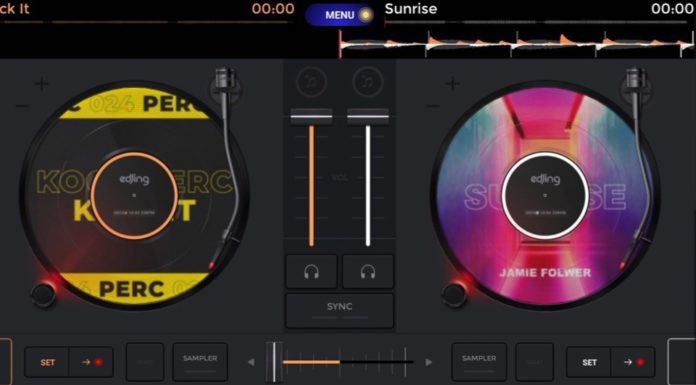Viewport: 696px width, 385px height.
Task: Click the right deck white volume fader
Action: (368, 117)
